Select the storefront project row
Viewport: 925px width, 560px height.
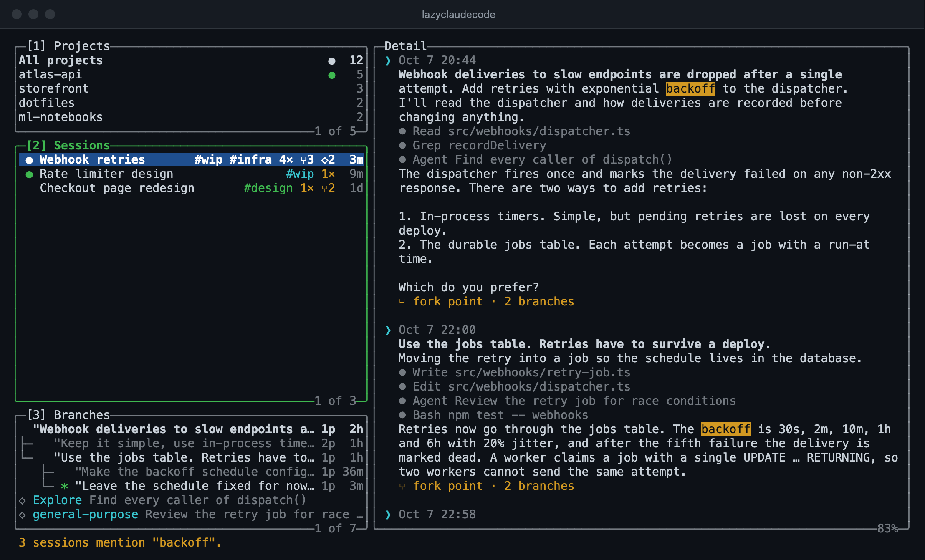[191, 88]
